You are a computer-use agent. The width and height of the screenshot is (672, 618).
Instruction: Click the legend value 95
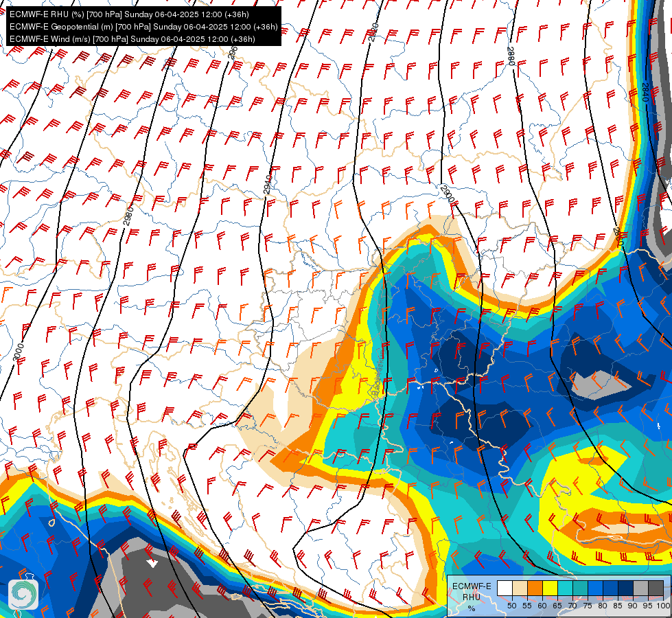tap(647, 606)
